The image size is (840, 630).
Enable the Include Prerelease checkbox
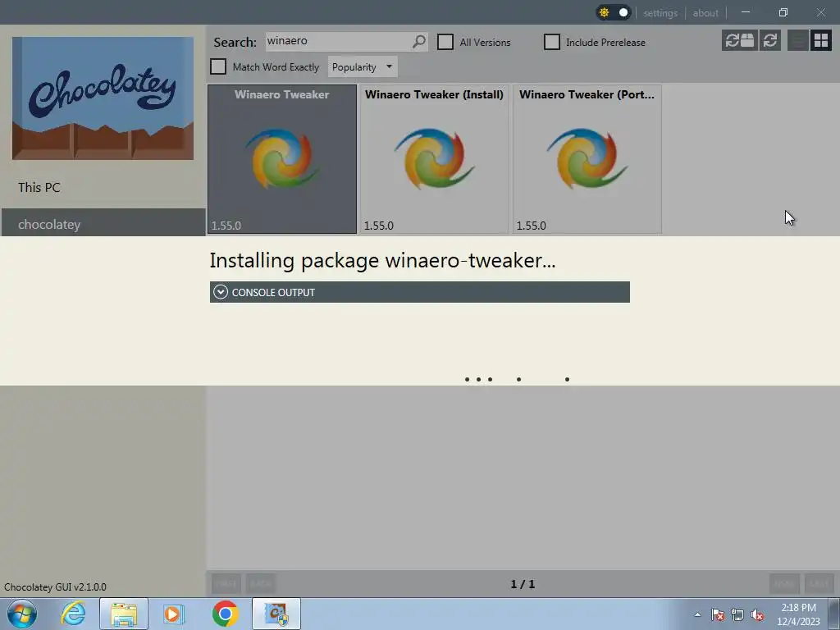pos(552,42)
